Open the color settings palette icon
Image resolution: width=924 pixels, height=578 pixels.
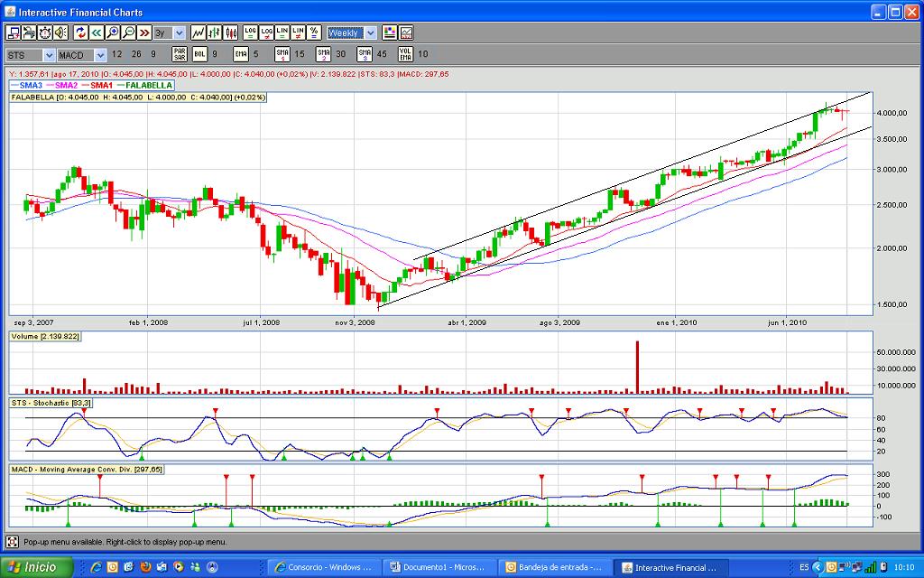point(390,33)
